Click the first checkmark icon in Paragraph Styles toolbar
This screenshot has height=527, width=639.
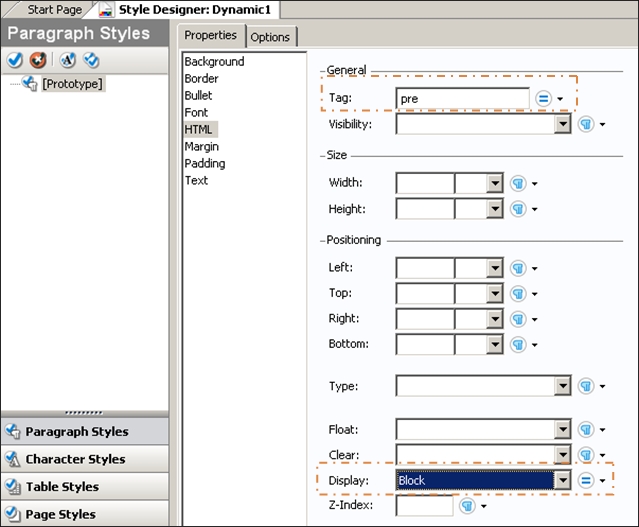(x=15, y=60)
